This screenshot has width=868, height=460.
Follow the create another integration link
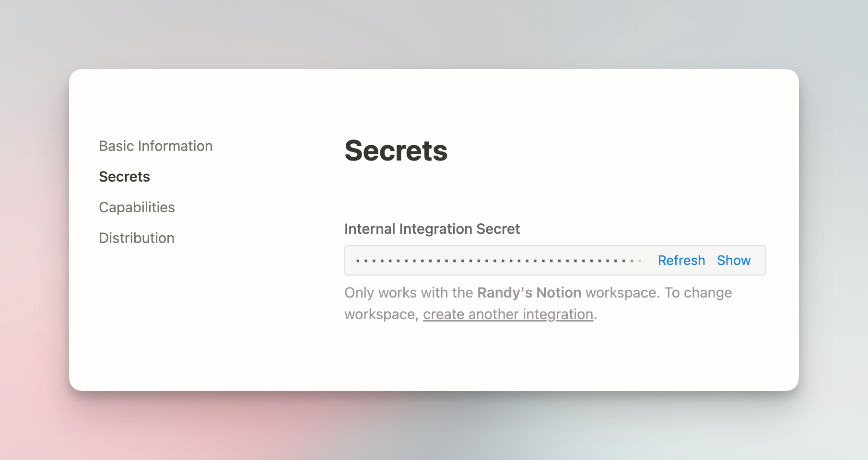(x=508, y=314)
